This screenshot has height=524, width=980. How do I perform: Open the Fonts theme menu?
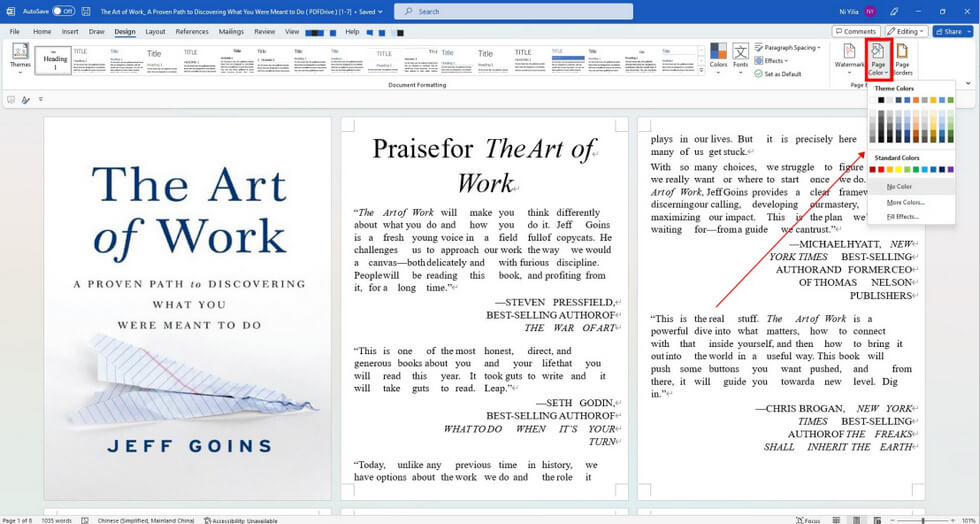pos(741,59)
